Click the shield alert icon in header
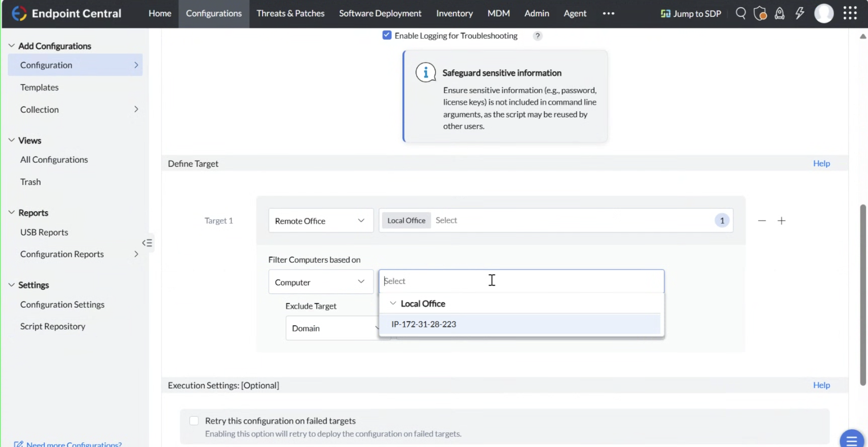The width and height of the screenshot is (868, 447). [x=760, y=14]
